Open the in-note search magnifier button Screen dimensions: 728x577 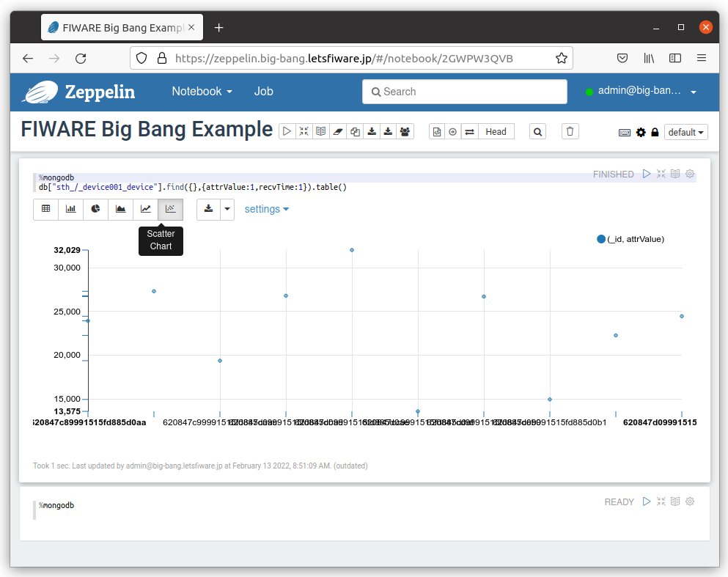(537, 132)
